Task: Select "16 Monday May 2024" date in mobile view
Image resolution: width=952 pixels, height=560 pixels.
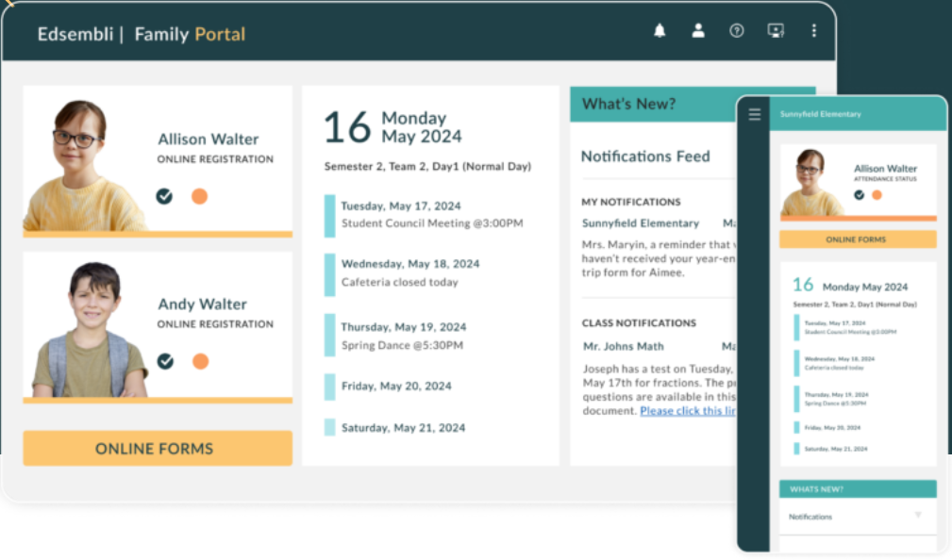Action: pos(850,285)
